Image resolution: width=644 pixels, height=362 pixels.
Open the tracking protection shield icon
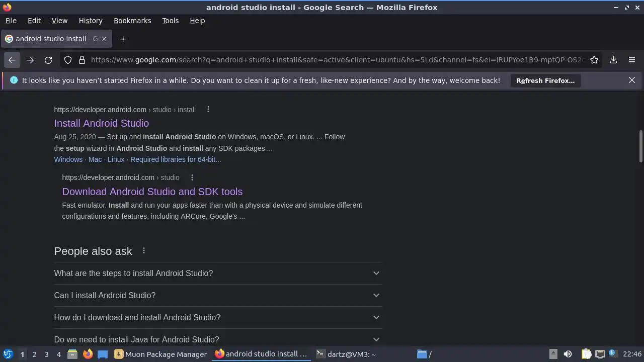point(68,60)
